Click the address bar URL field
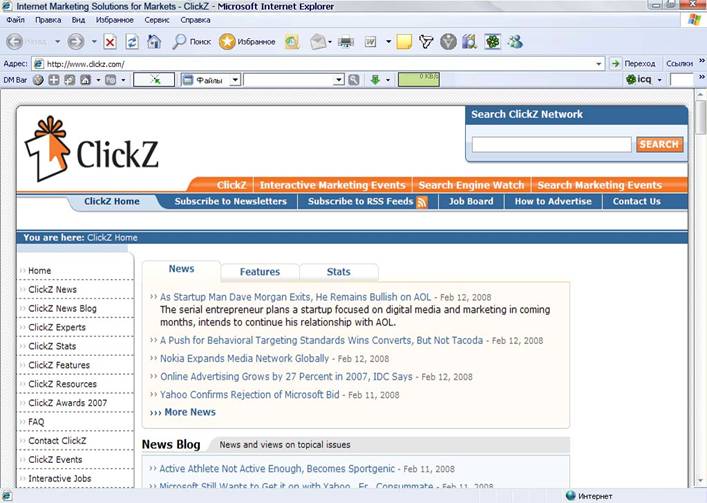Viewport: 707px width, 503px height. click(319, 64)
